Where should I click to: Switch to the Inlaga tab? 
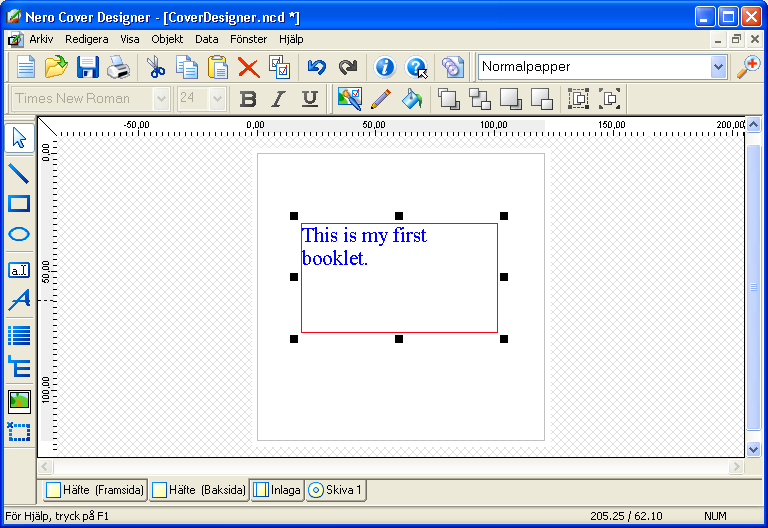(278, 490)
